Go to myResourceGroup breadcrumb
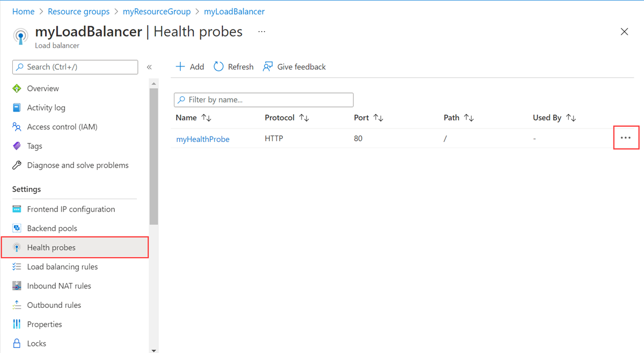This screenshot has height=353, width=644. [x=157, y=11]
